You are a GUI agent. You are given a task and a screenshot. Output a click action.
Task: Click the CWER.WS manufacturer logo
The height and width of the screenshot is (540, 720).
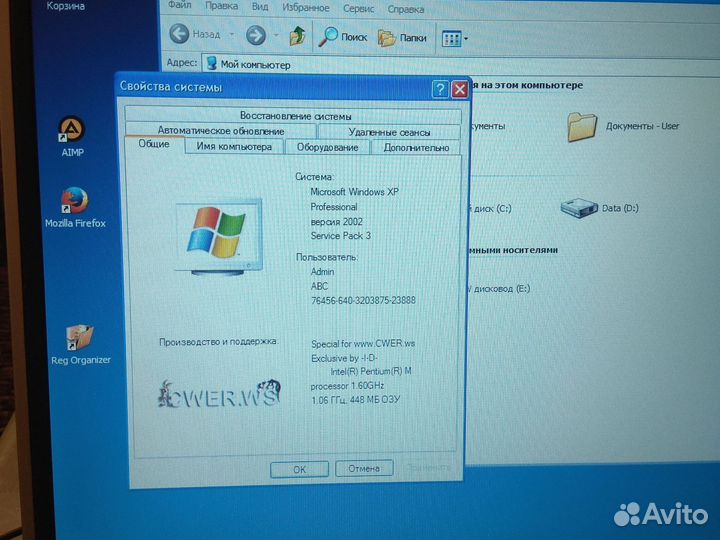tap(219, 394)
